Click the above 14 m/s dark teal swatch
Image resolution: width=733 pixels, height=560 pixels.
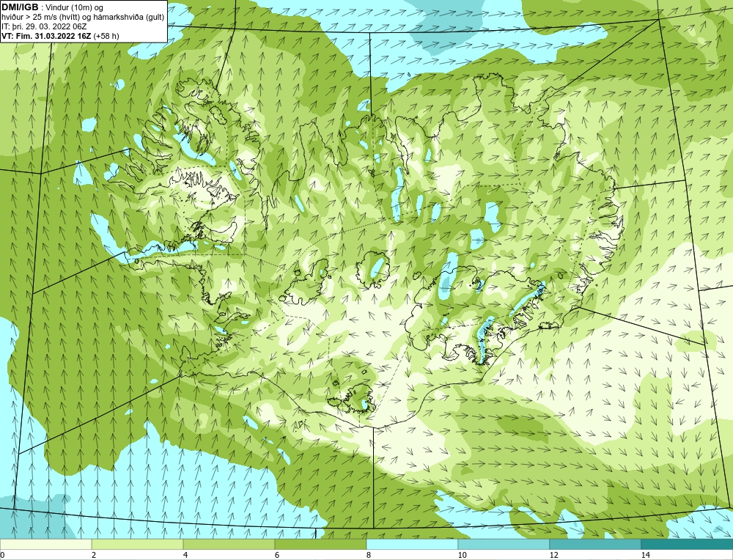[x=688, y=545]
